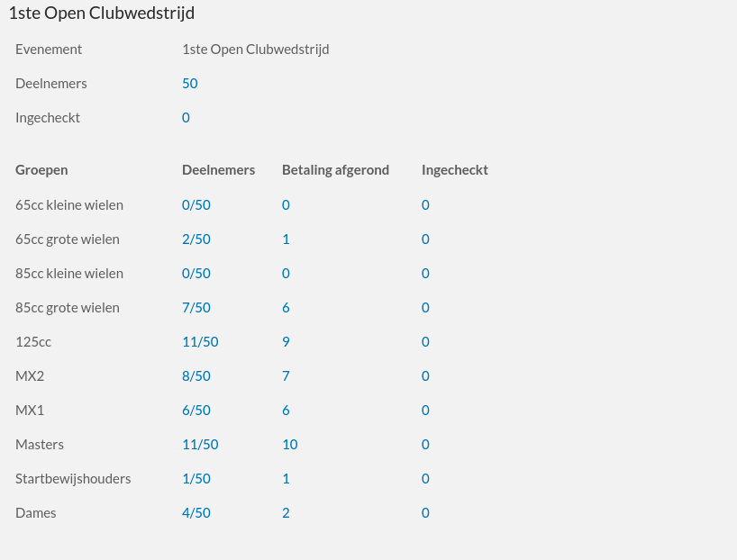This screenshot has height=560, width=737.
Task: Click the Ingecheckt count for Dames
Action: (425, 513)
